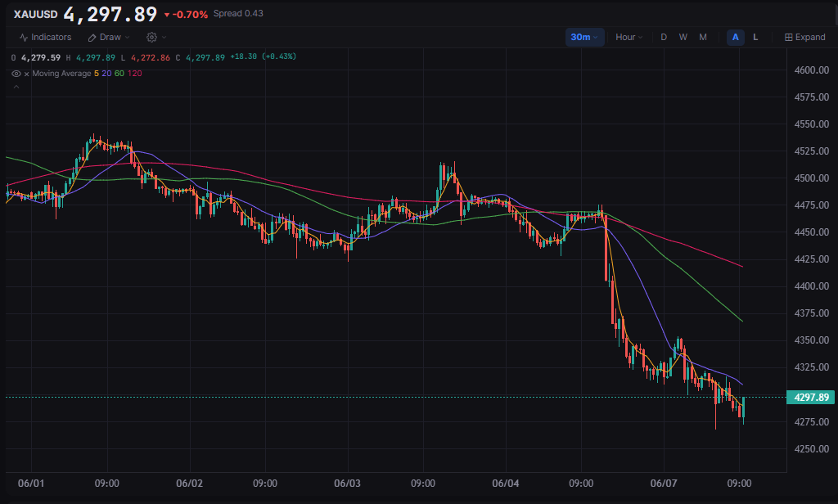Select the red MA period 120 label
Screen dimensions: 838x504
pos(135,73)
